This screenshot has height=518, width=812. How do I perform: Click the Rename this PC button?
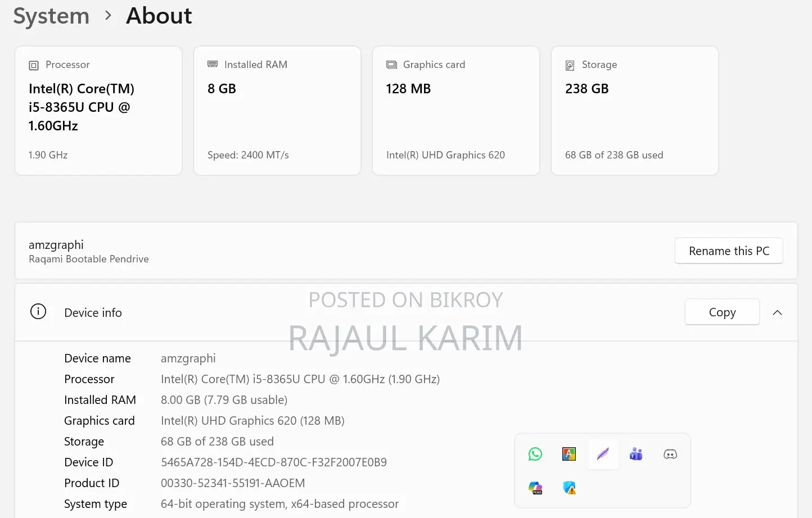tap(729, 251)
